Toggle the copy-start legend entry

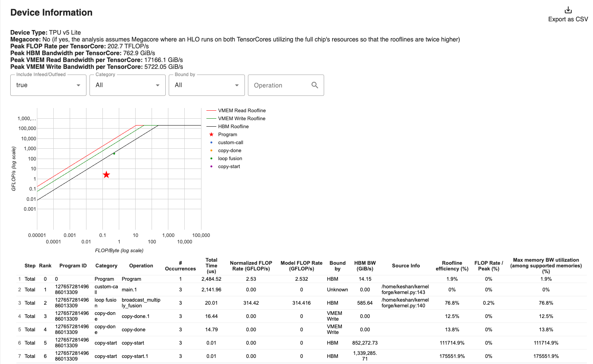[229, 167]
